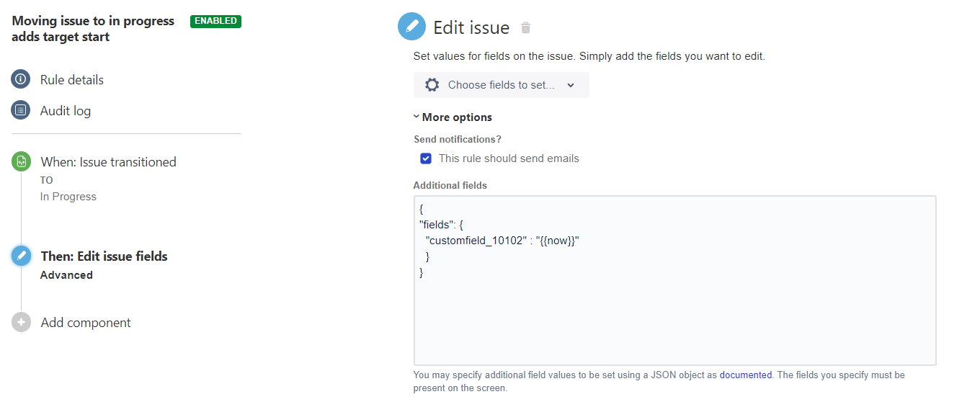Click the large Edit issue pencil icon
Image resolution: width=980 pixels, height=407 pixels.
(412, 27)
